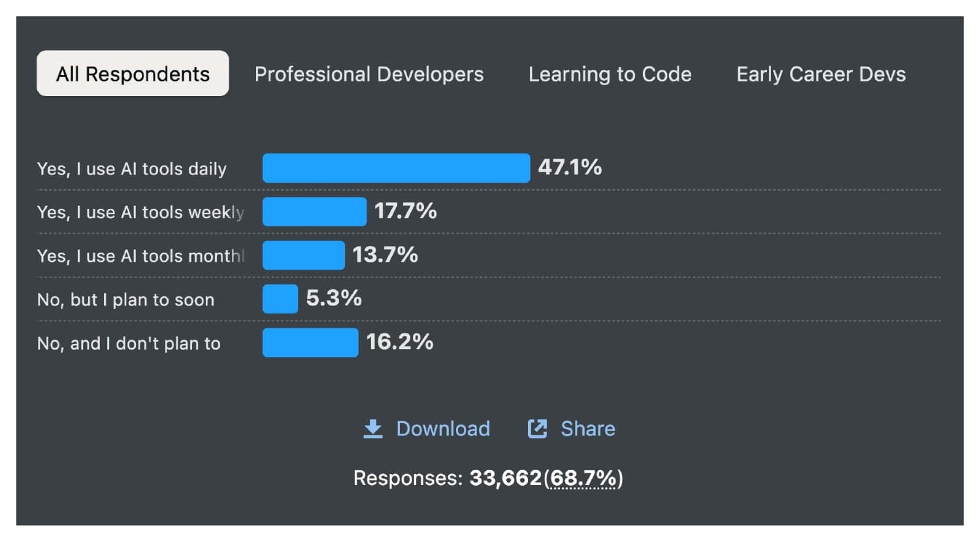Click the 16.2% value text
The image size is (980, 551).
coord(400,343)
